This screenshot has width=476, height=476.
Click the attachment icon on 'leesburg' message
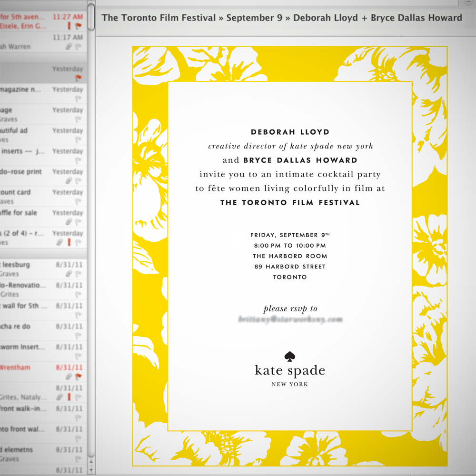point(69,274)
